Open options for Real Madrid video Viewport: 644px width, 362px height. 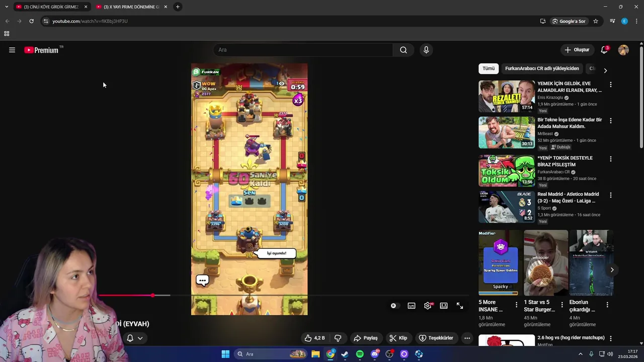611,195
